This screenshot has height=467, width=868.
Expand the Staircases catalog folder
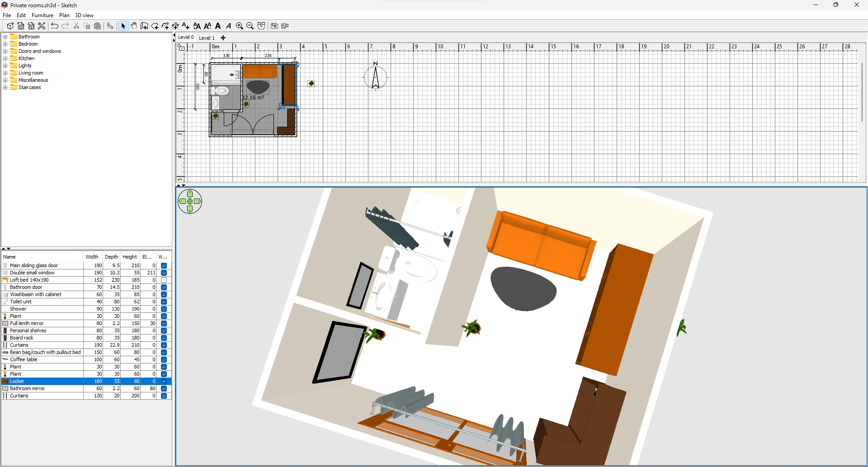(x=5, y=87)
